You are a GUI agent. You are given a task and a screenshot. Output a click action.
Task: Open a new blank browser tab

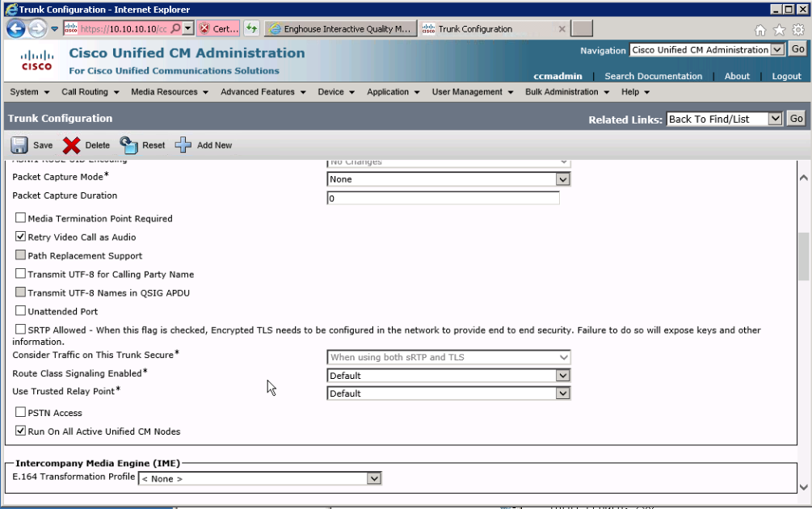click(582, 28)
